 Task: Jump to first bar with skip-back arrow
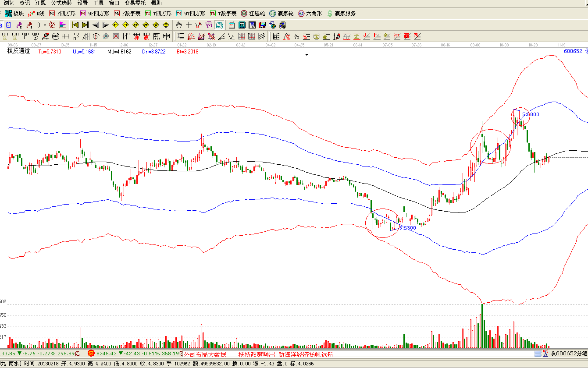click(x=75, y=25)
